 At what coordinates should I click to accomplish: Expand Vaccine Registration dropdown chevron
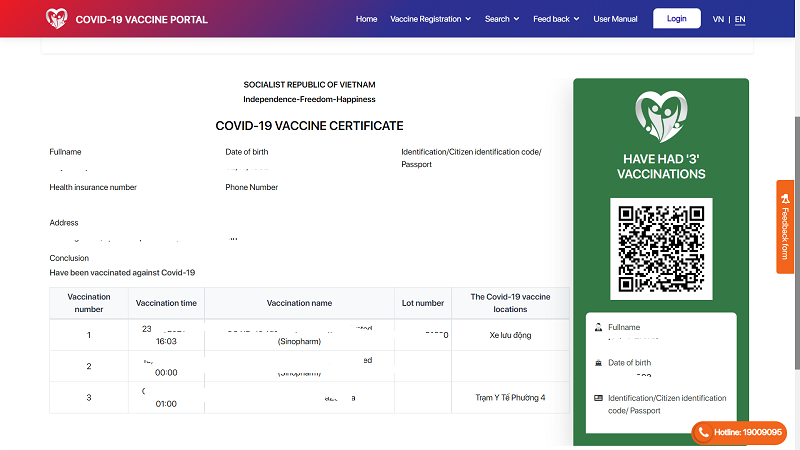tap(468, 19)
